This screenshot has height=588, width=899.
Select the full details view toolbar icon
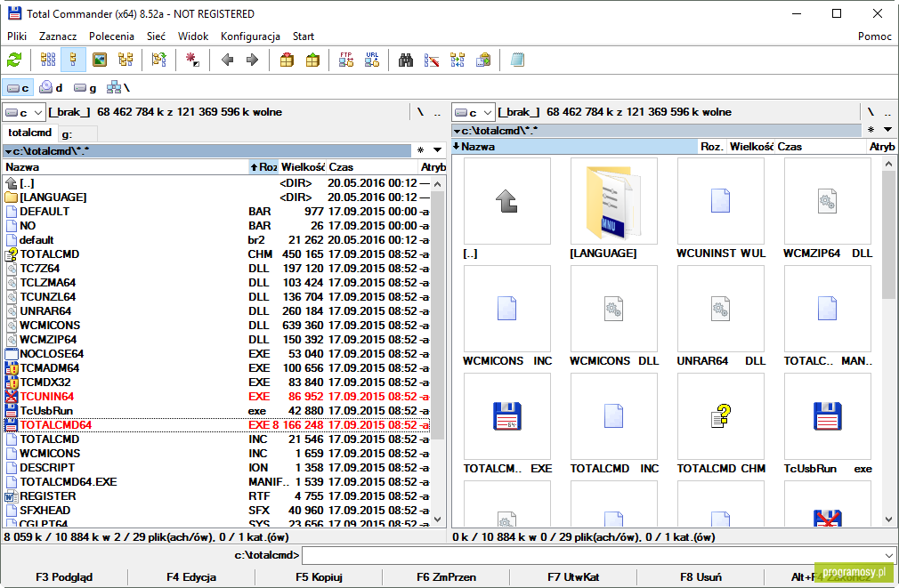coord(73,60)
